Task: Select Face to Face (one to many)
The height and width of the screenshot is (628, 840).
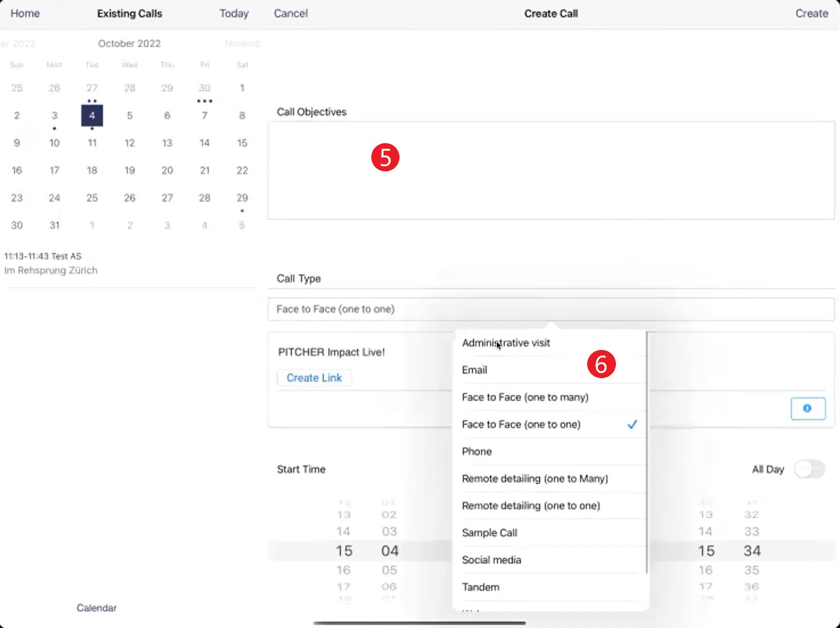Action: (525, 397)
